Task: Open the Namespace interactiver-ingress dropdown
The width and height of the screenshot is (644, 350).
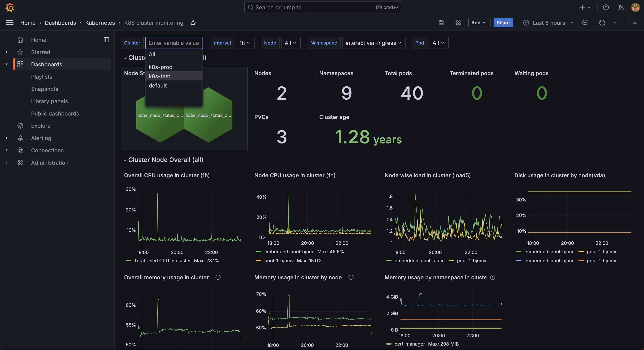Action: (x=374, y=43)
